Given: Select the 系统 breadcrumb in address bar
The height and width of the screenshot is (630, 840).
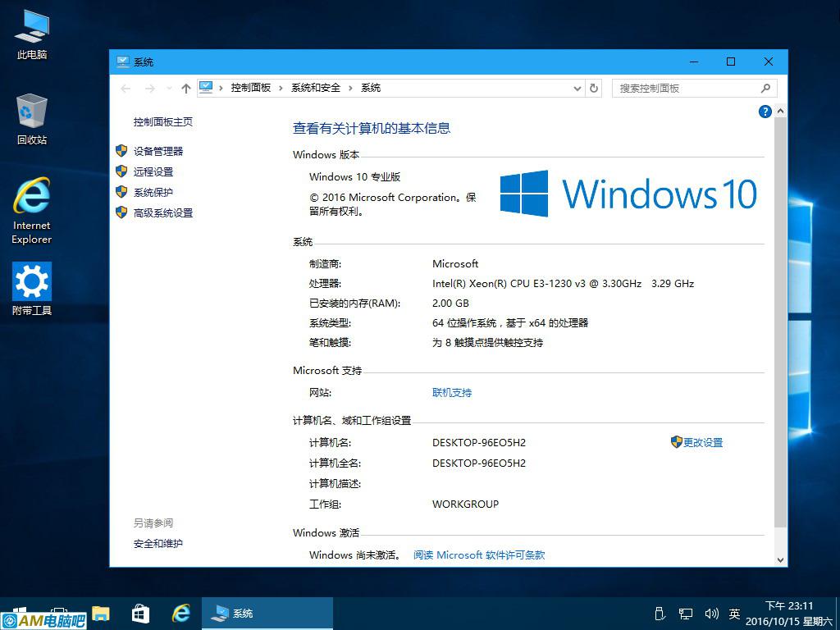Looking at the screenshot, I should click(371, 88).
